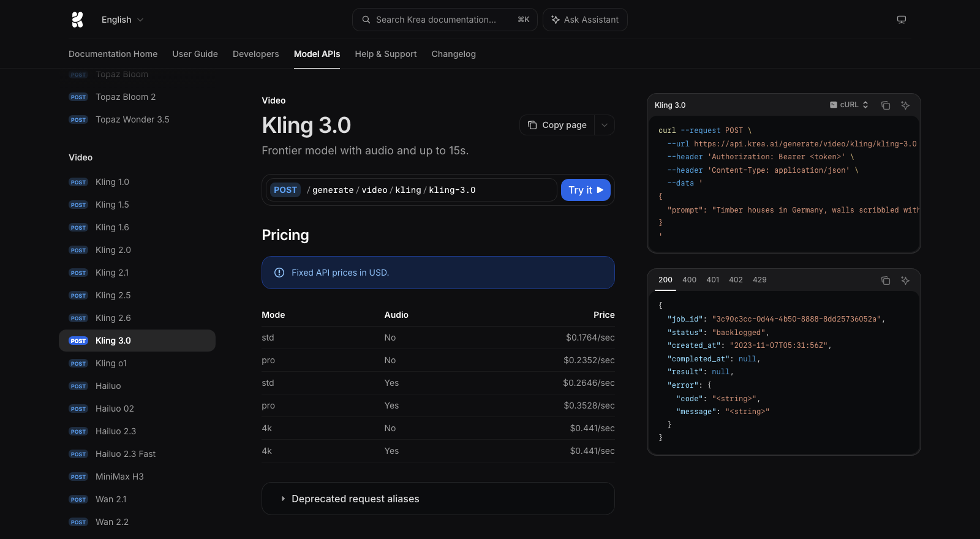This screenshot has height=539, width=980.
Task: Expand the Copy page options chevron
Action: click(605, 125)
